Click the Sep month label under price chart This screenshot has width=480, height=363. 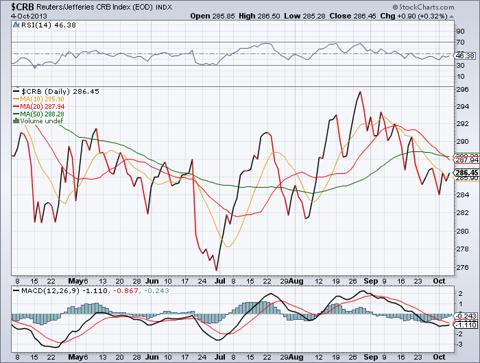(371, 281)
